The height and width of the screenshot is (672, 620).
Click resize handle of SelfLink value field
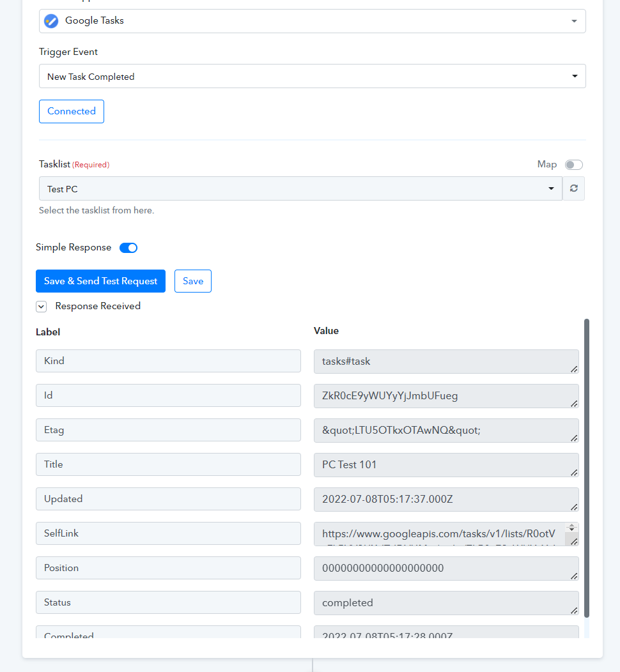574,542
